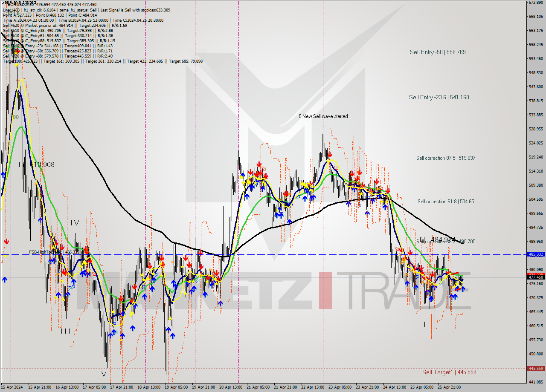Click 572.980 on the price axis

pyautogui.click(x=536, y=3)
